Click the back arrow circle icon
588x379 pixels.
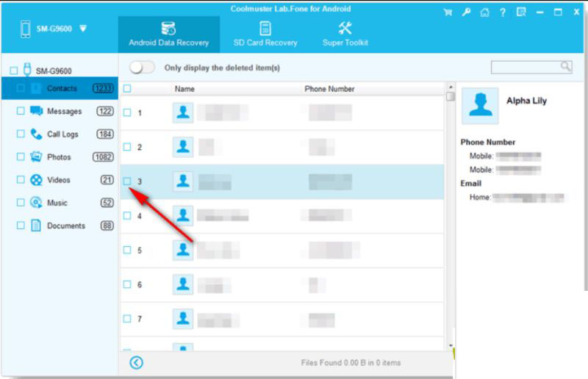(137, 363)
